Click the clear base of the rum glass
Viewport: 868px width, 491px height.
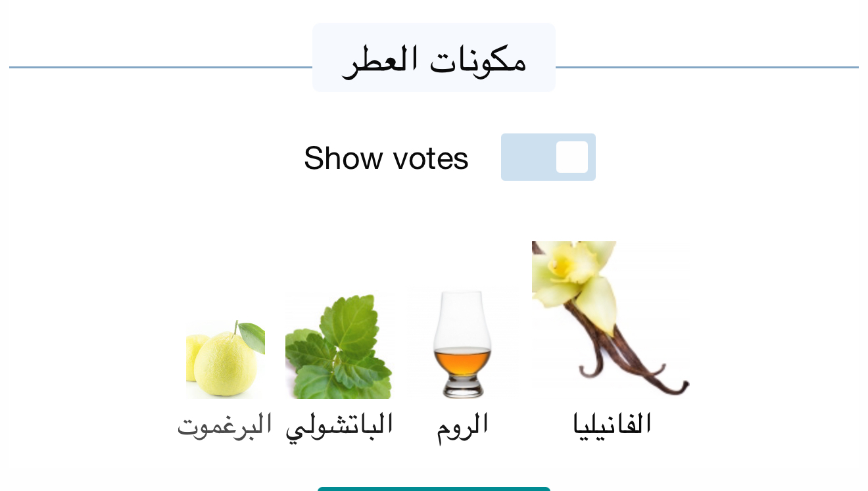(x=462, y=390)
